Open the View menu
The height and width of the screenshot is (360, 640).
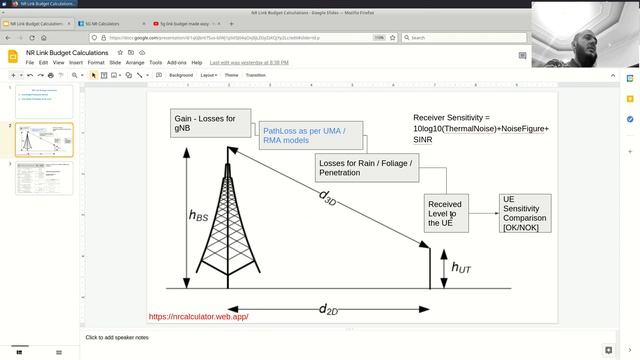pyautogui.click(x=58, y=62)
